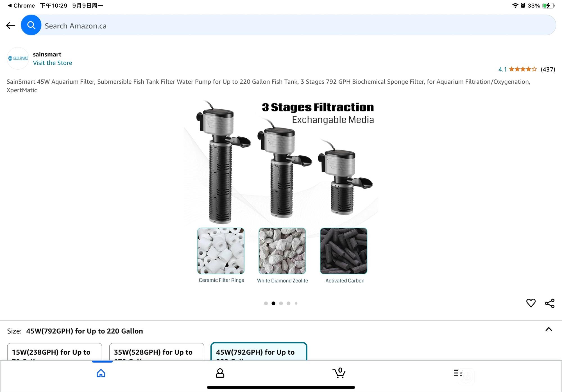Select 15W(238GPH) size option
The height and width of the screenshot is (392, 562).
coord(55,352)
